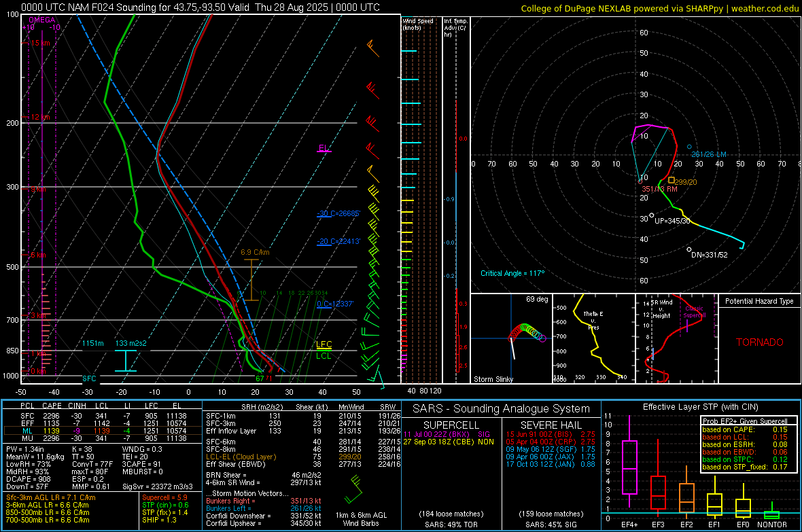The height and width of the screenshot is (532, 802).
Task: Click the SigSvr = 23372 m3/s3 value
Action: [x=158, y=487]
